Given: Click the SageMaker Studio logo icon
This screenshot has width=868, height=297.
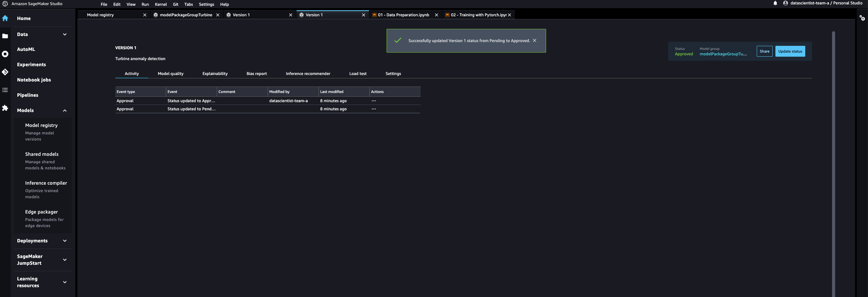Looking at the screenshot, I should [x=5, y=4].
